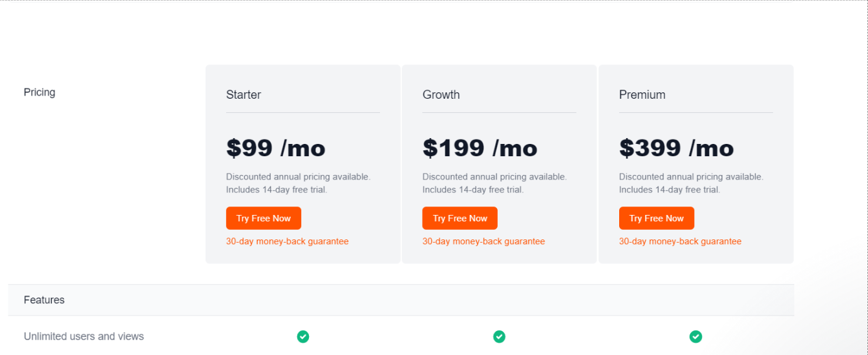The width and height of the screenshot is (868, 355).
Task: Click the $99 /mo price
Action: [x=276, y=148]
